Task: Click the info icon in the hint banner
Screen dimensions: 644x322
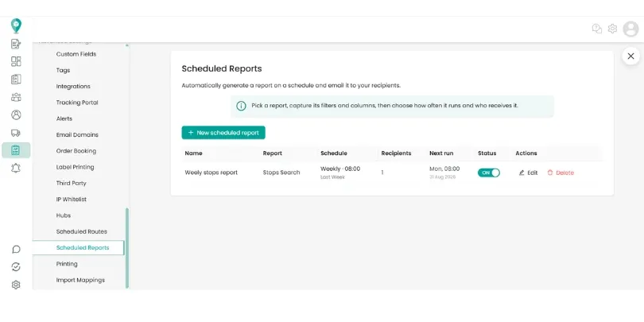Action: (x=241, y=106)
